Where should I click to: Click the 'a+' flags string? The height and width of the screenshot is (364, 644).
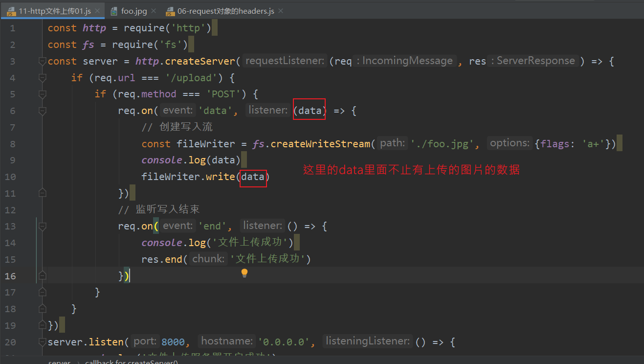pyautogui.click(x=593, y=144)
